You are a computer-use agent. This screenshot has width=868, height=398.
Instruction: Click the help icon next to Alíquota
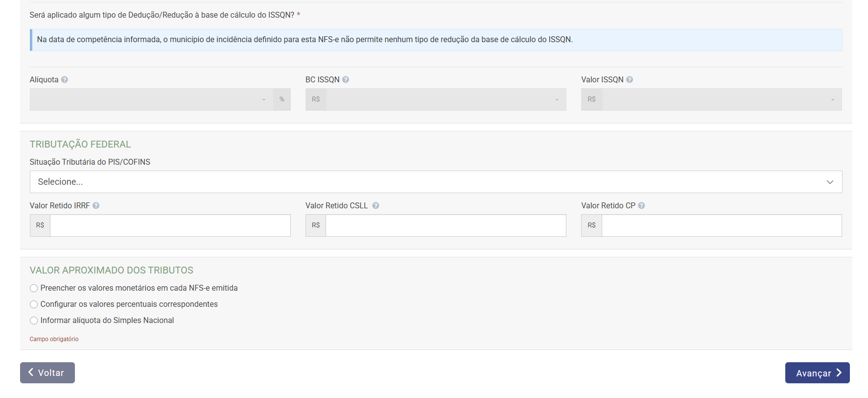point(65,80)
